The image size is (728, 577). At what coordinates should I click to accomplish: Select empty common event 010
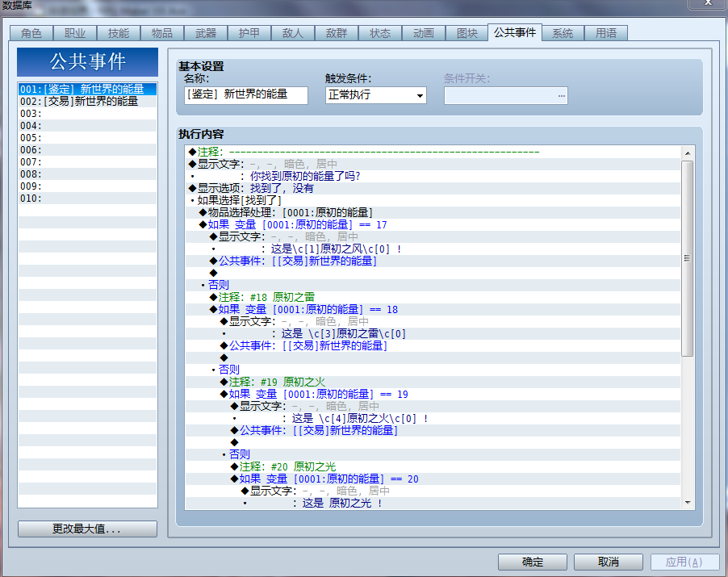click(x=87, y=198)
